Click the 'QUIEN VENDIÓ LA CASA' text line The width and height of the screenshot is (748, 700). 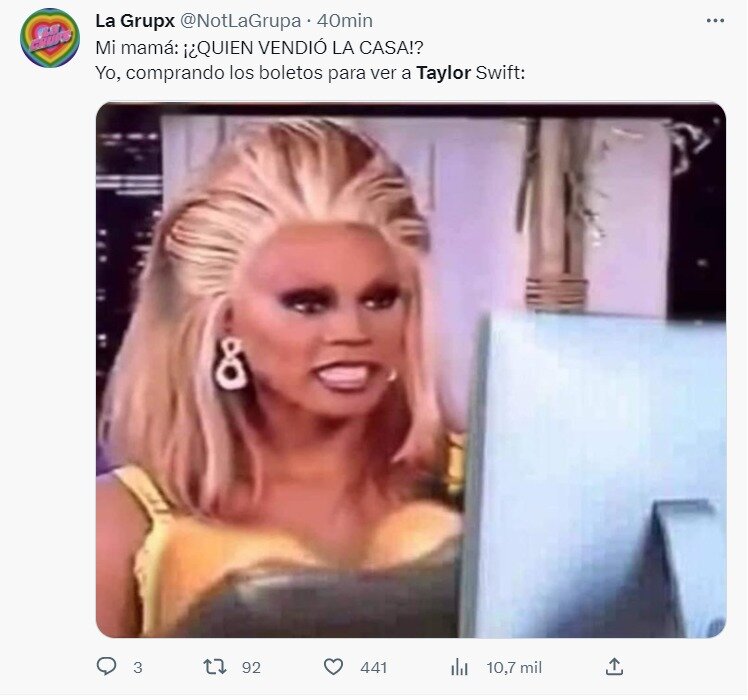coord(260,48)
